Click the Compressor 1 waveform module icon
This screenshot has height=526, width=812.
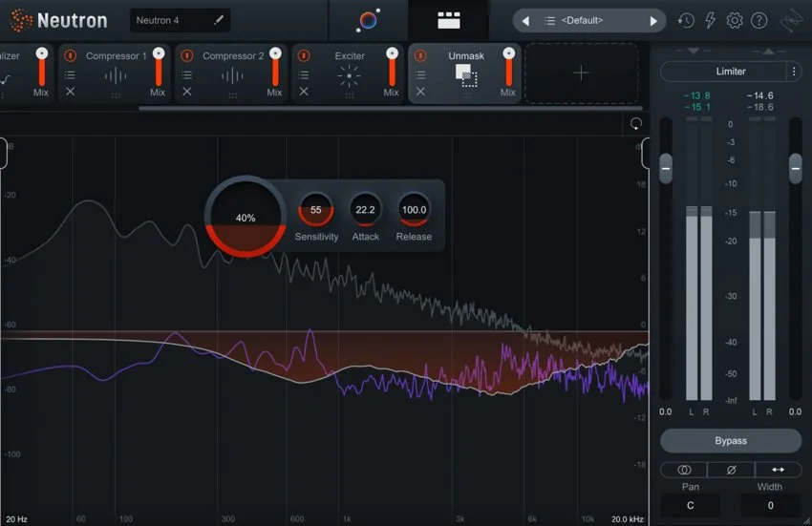tap(115, 76)
